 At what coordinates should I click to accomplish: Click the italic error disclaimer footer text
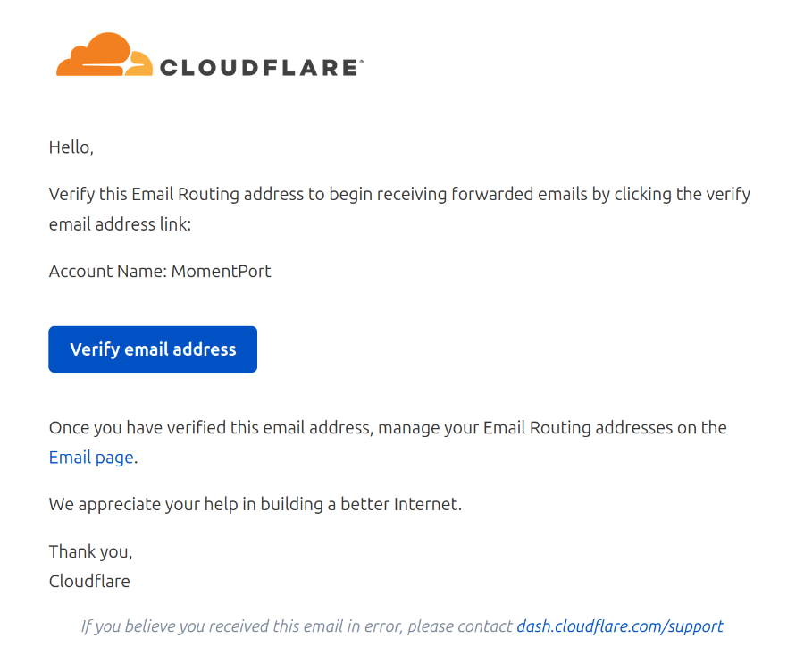tap(295, 626)
